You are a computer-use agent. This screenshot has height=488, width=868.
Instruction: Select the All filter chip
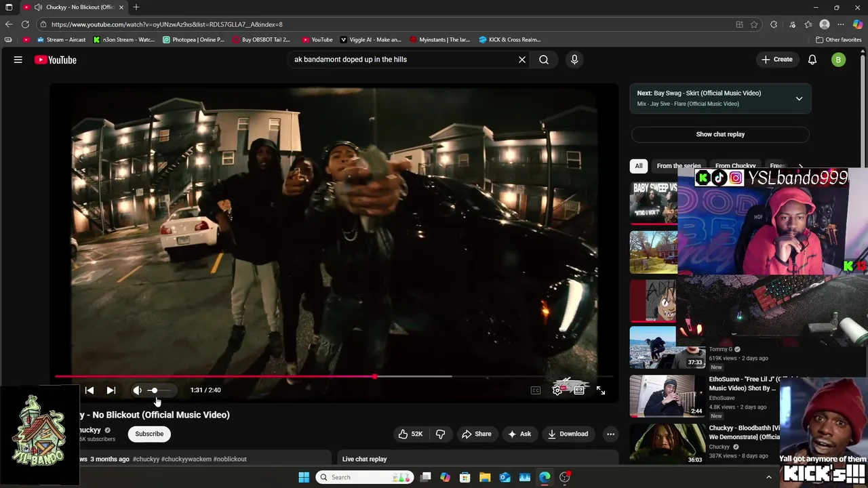point(638,166)
